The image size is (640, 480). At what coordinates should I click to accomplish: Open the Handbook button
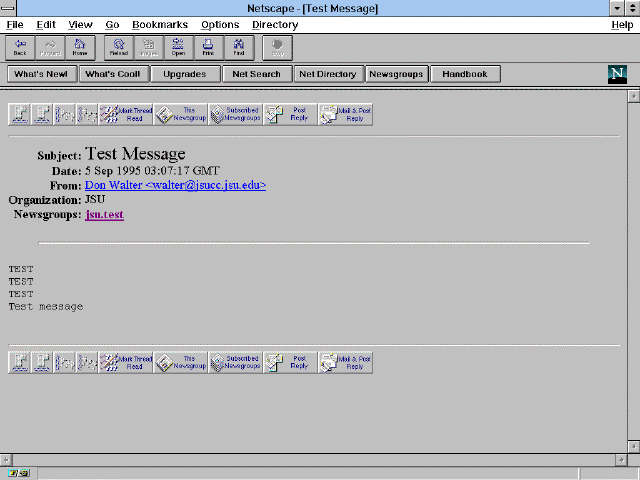pyautogui.click(x=465, y=74)
